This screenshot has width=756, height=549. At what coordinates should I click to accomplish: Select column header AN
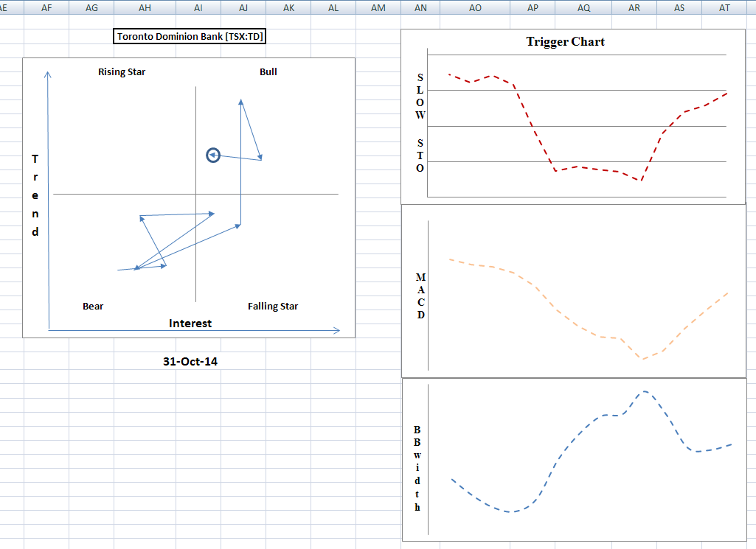click(x=420, y=7)
